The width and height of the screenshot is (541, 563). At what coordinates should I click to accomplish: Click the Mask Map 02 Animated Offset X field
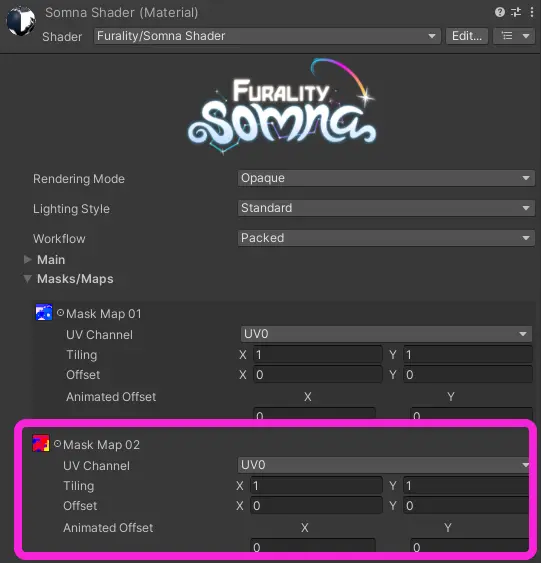click(x=313, y=545)
